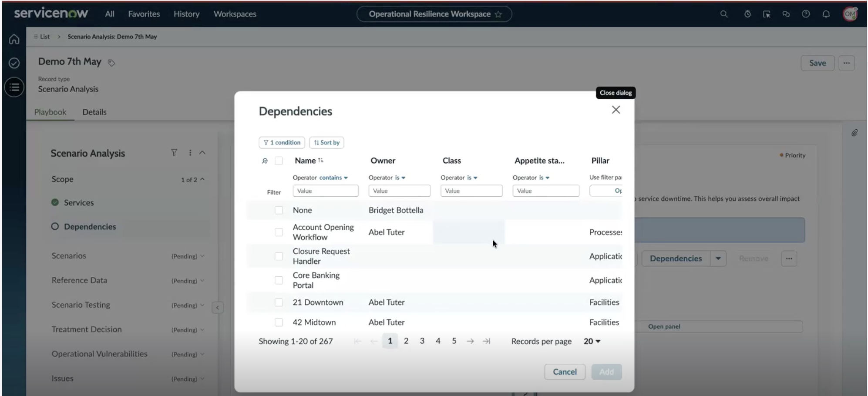Viewport: 868px width, 396px height.
Task: Click the Owner filter Value field
Action: [x=400, y=191]
